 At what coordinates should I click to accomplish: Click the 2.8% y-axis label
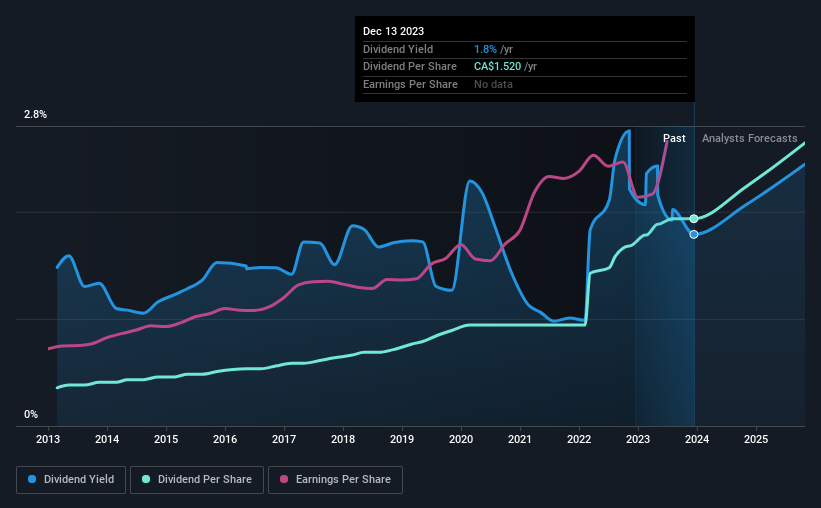click(x=35, y=114)
